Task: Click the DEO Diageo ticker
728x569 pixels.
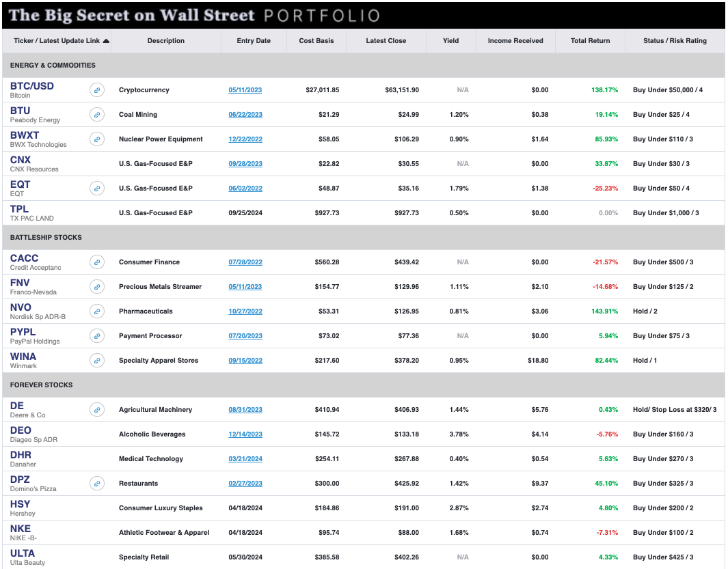Action: pyautogui.click(x=21, y=431)
